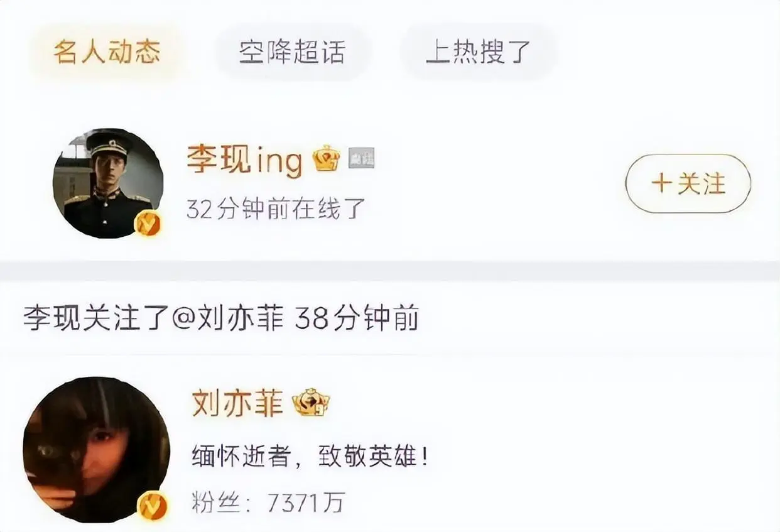Open the 空降超话 tab
Viewport: 780px width, 532px height.
coord(292,52)
